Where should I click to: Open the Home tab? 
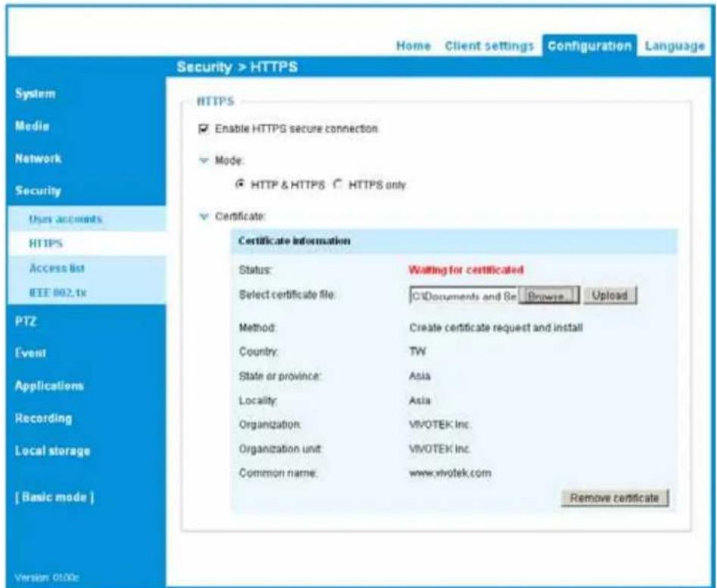[413, 45]
